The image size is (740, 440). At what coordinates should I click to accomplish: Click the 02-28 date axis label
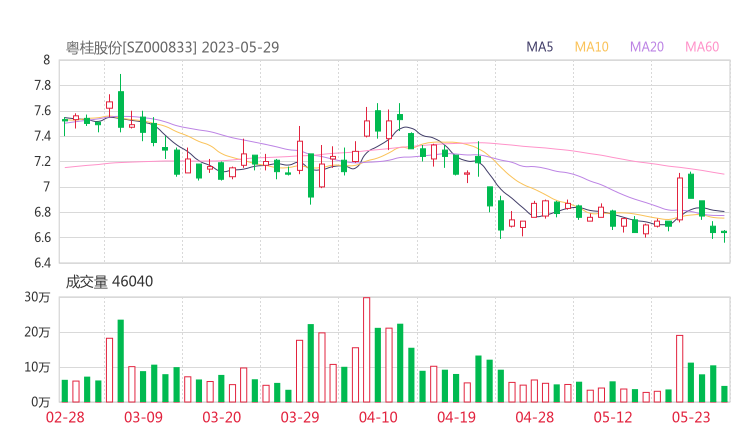coord(65,417)
